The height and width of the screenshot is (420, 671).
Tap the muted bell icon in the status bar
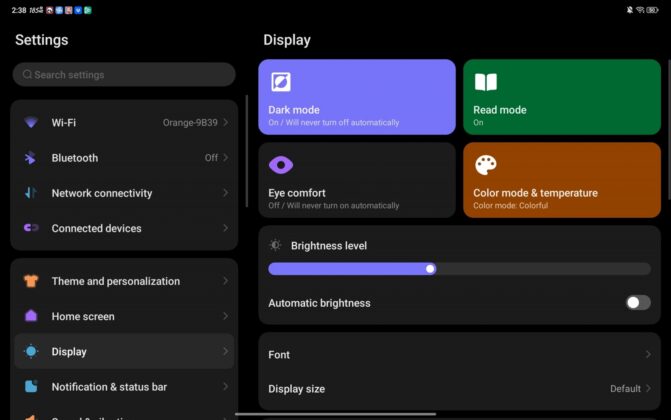[x=629, y=10]
